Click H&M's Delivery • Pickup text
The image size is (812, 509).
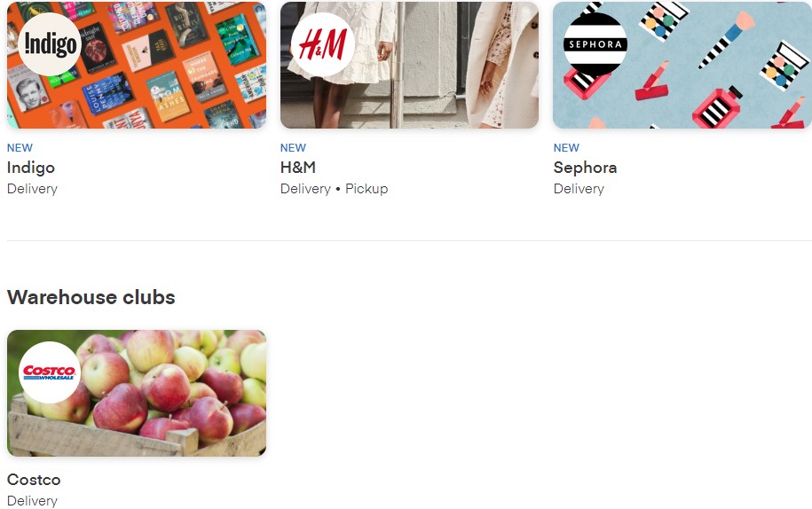coord(334,190)
